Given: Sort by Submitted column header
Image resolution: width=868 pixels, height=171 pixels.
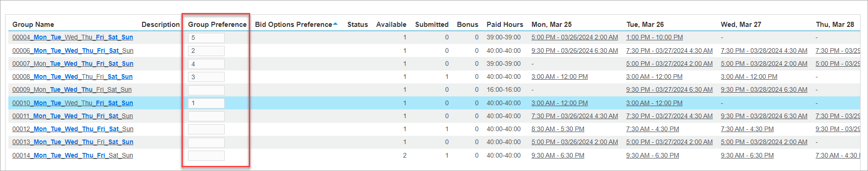Looking at the screenshot, I should coord(432,25).
